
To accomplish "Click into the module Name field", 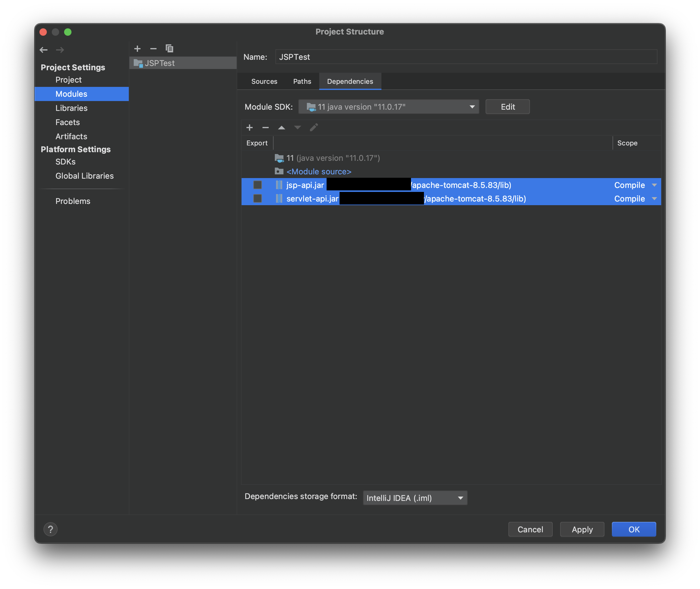I will point(466,57).
